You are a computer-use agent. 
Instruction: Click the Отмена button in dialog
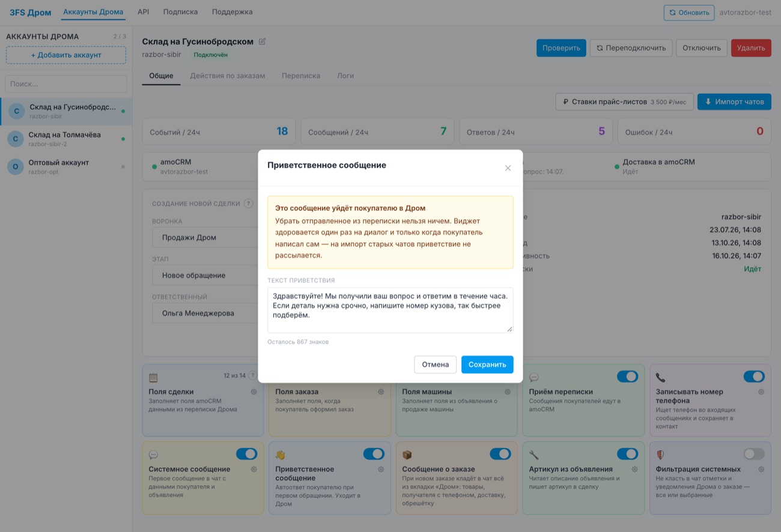[435, 364]
